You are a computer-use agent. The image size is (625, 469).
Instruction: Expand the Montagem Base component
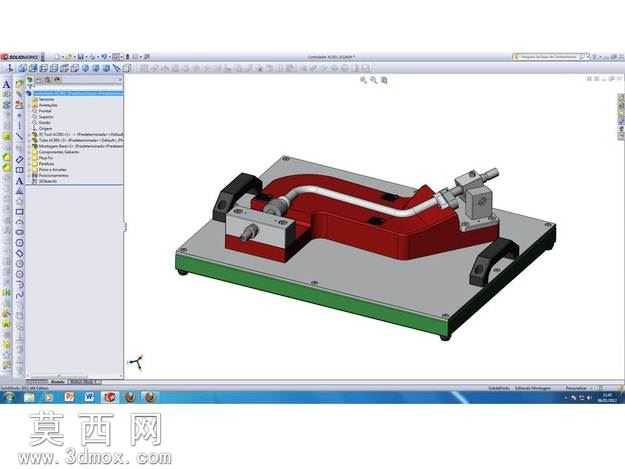[29, 146]
